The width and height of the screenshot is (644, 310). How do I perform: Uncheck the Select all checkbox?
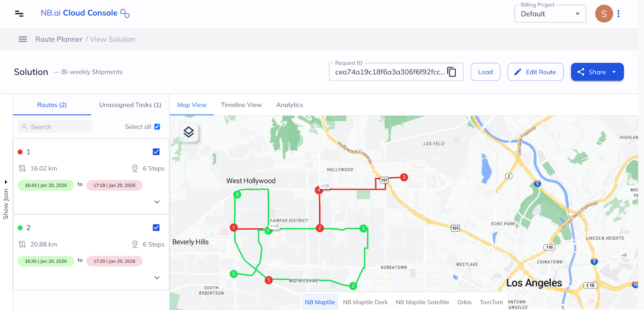pyautogui.click(x=157, y=127)
